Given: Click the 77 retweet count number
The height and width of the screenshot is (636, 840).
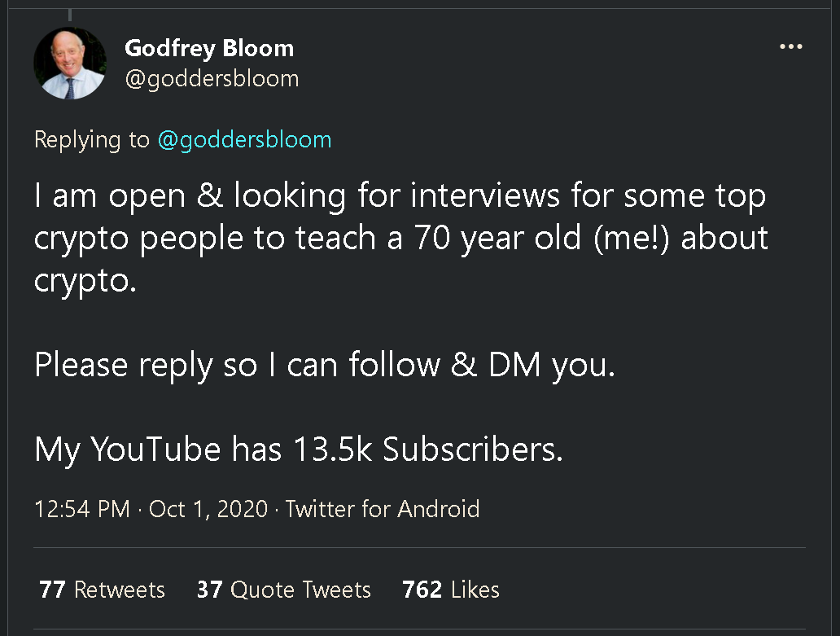Looking at the screenshot, I should [52, 590].
